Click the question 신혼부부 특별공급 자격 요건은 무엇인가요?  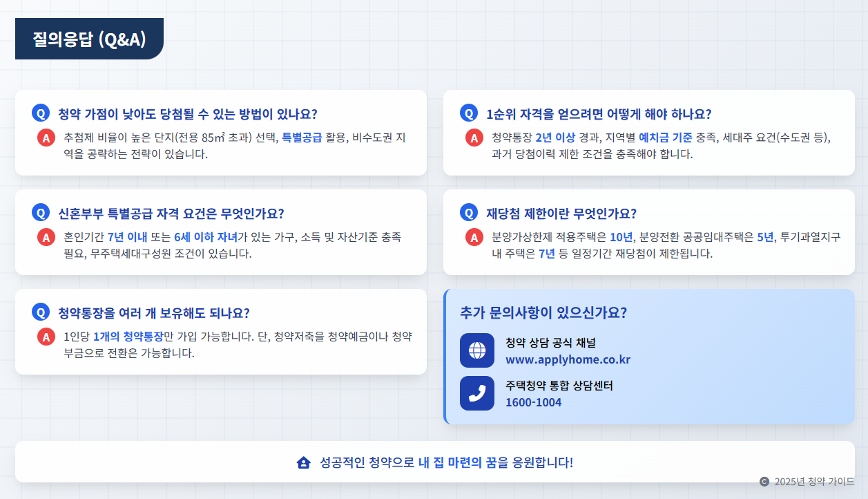[171, 214]
